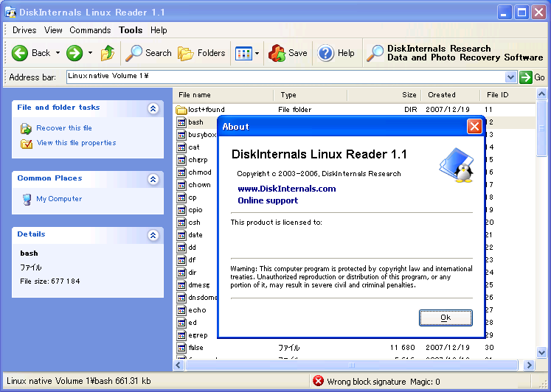The height and width of the screenshot is (392, 551).
Task: Click the lost+found folder icon
Action: [181, 110]
